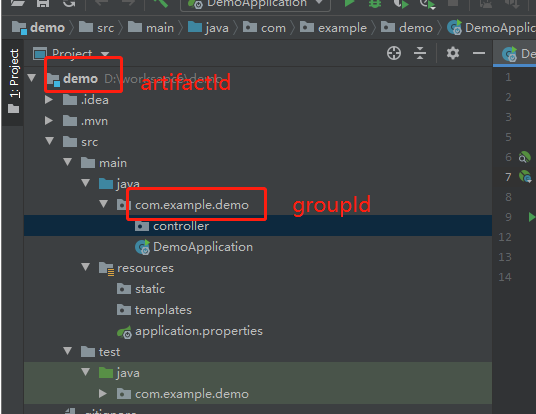The height and width of the screenshot is (414, 536).
Task: Select com breadcrumb in navigation bar
Action: pos(264,27)
